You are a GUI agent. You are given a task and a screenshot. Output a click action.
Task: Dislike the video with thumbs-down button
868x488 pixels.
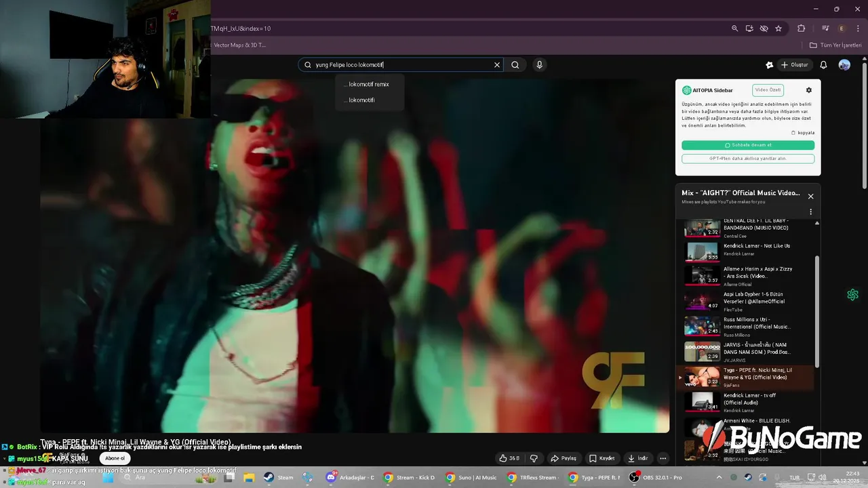(534, 458)
